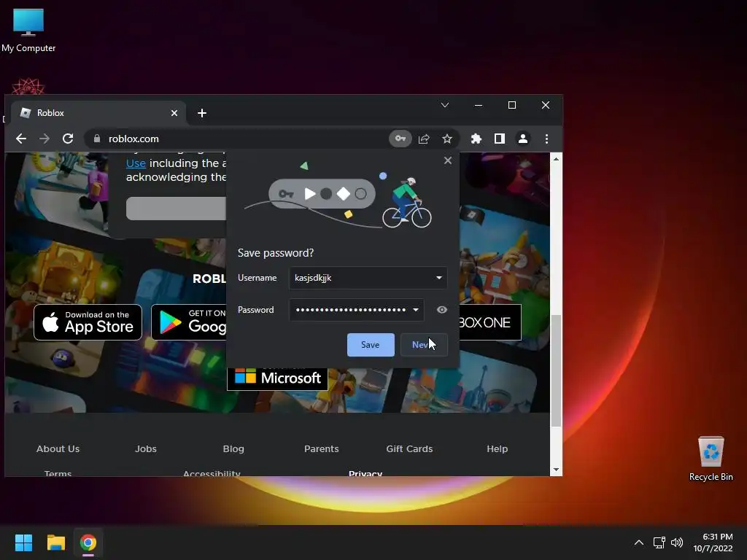Select the Roblox tab

coord(98,113)
